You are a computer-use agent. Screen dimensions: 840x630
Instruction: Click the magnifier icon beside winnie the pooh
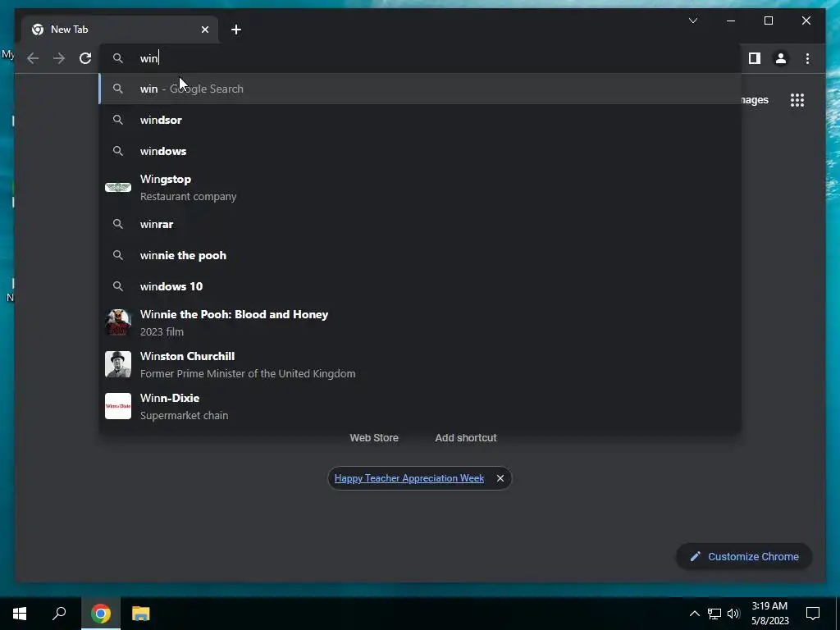click(x=118, y=255)
